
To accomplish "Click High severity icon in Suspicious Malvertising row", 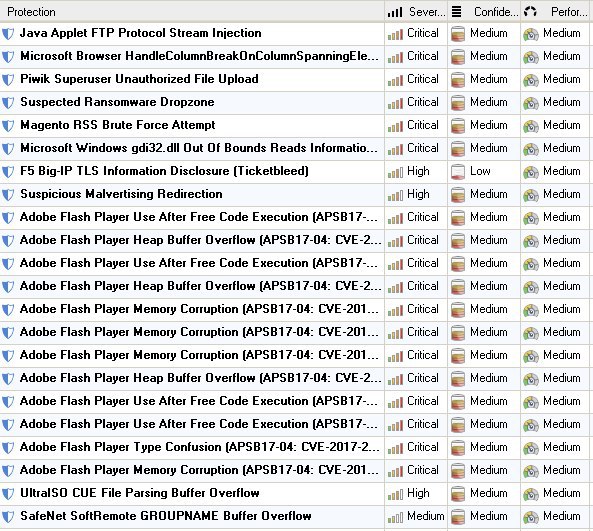I will (x=395, y=195).
